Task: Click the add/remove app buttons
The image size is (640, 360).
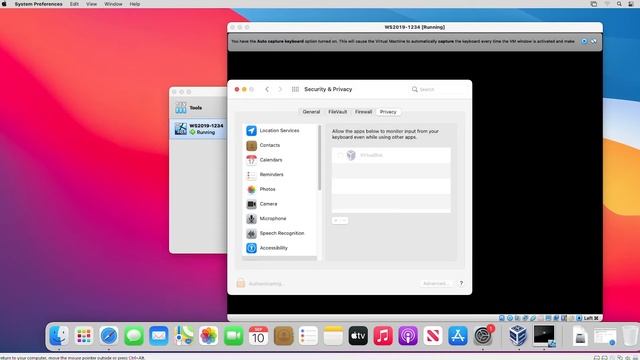Action: pyautogui.click(x=340, y=220)
